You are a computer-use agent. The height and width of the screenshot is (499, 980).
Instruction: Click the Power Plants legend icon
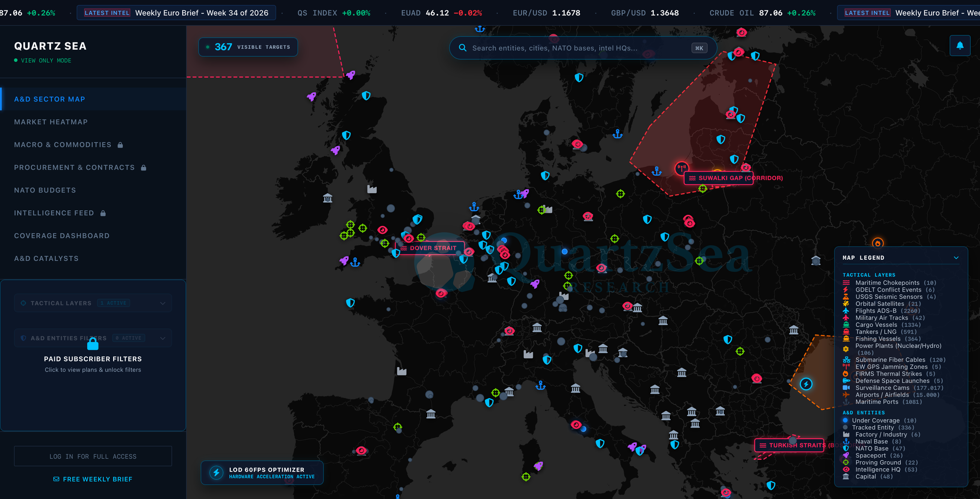pyautogui.click(x=846, y=349)
